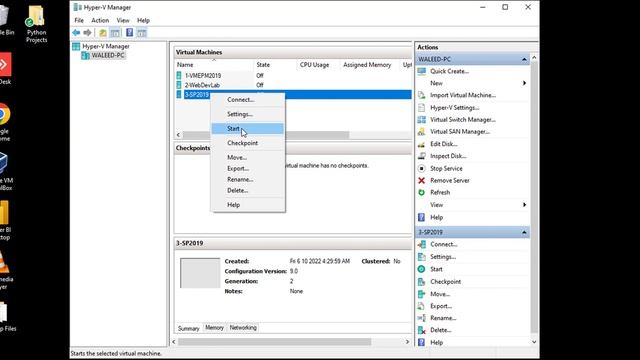
Task: Click the blue Help toolbar icon
Action: point(129,33)
